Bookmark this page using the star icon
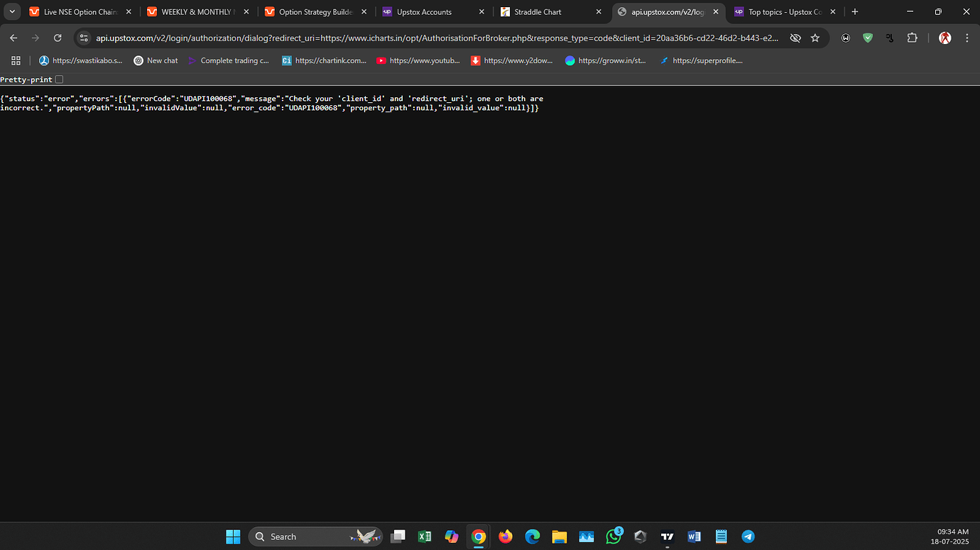Viewport: 980px width, 550px height. 815,38
